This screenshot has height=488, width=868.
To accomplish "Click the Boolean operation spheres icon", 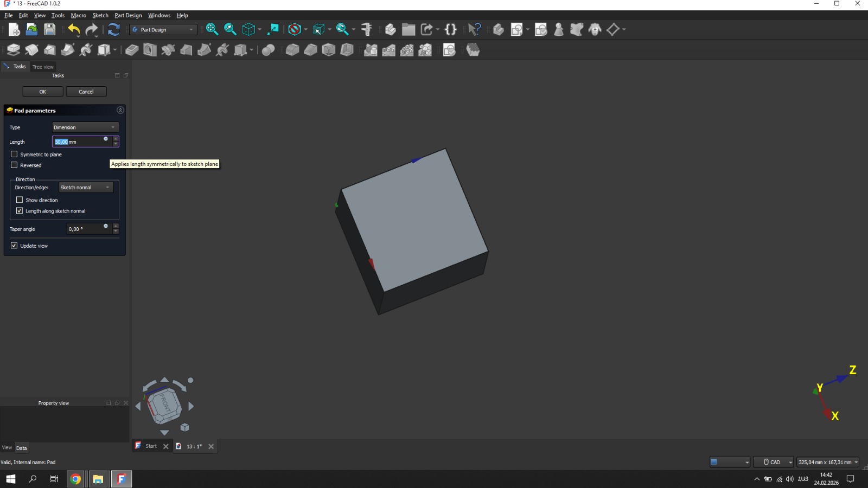I will pyautogui.click(x=268, y=50).
